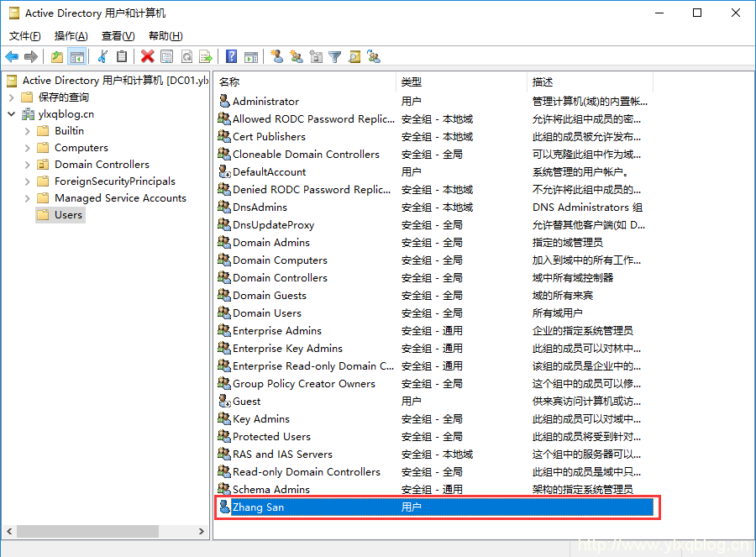Click the Administrator user icon

(224, 101)
